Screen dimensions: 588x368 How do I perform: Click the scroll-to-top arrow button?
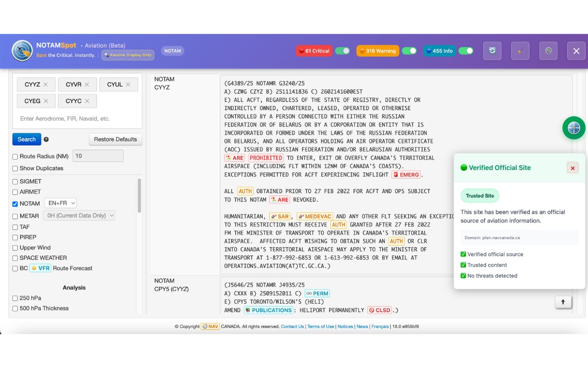(x=563, y=302)
